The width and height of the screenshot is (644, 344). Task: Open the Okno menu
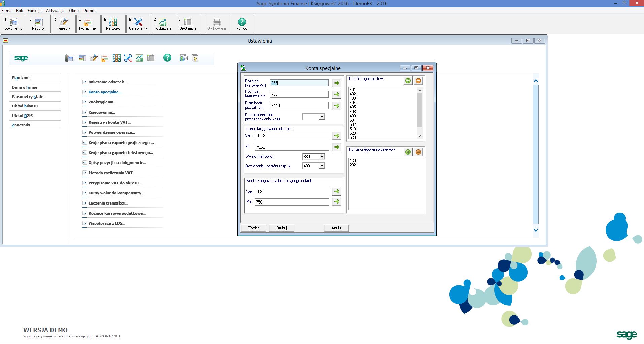click(x=74, y=11)
